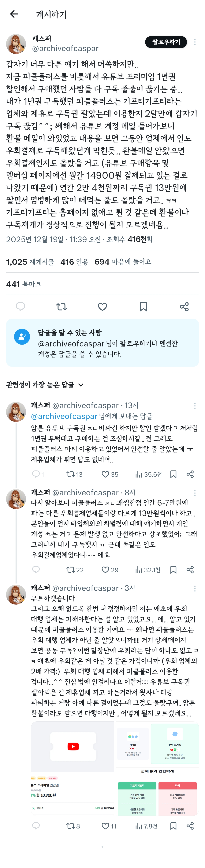
Task: View the 416 인용 quotes list
Action: click(x=74, y=262)
